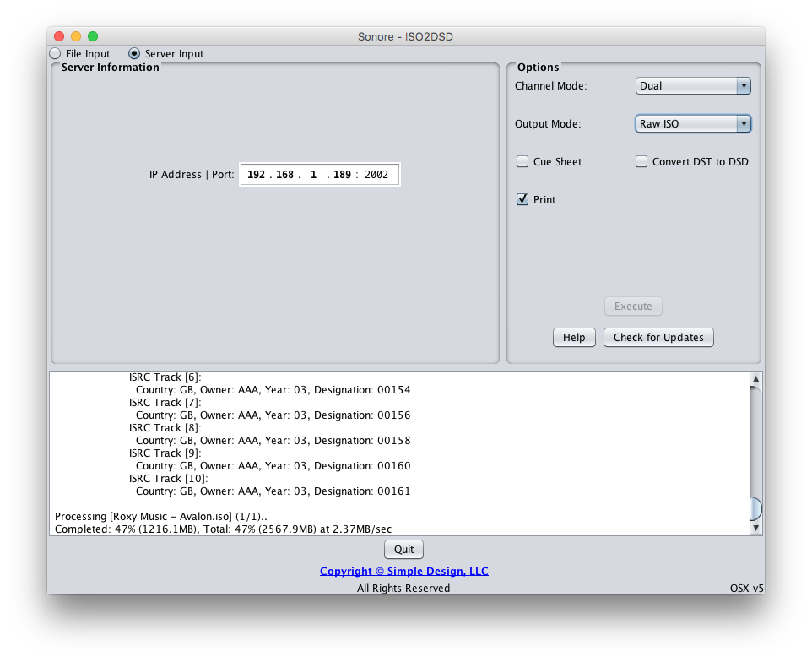Click the Quit button
812x662 pixels.
404,549
